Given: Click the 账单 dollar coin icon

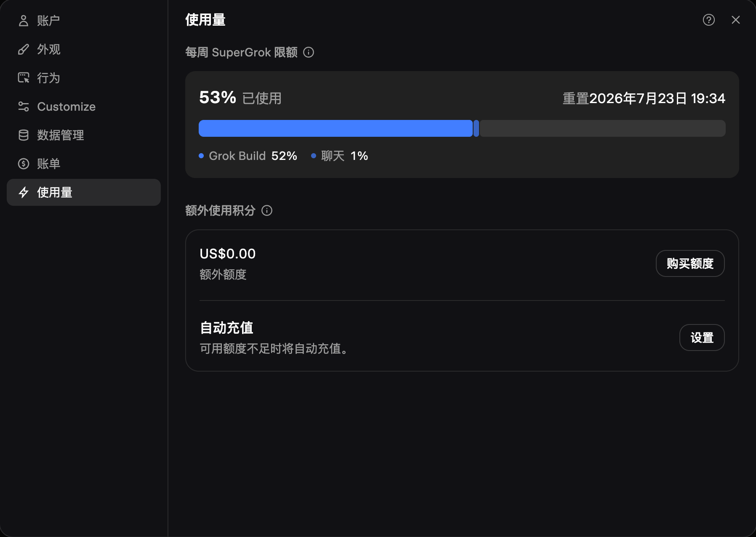Looking at the screenshot, I should (x=24, y=164).
